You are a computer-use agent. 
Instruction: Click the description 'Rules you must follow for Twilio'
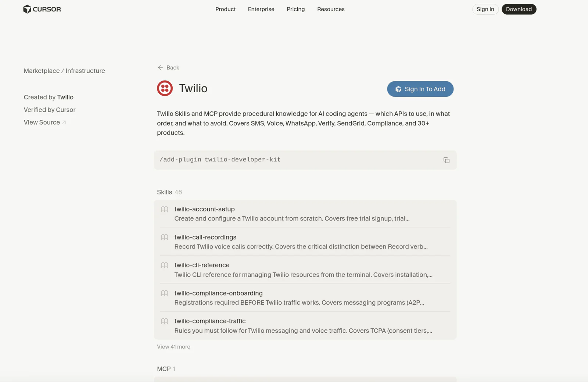tap(303, 331)
